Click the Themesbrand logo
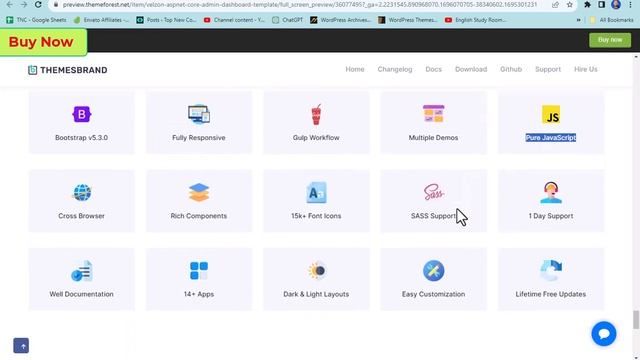This screenshot has height=360, width=640. (68, 70)
